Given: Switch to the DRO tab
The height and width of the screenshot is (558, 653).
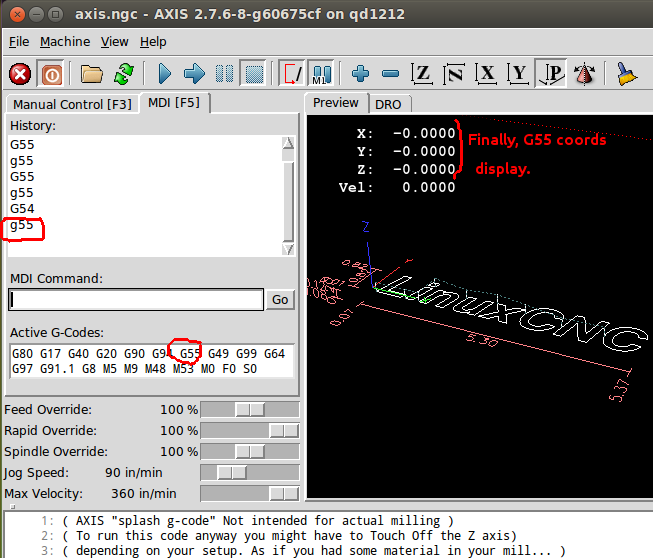Looking at the screenshot, I should 388,105.
